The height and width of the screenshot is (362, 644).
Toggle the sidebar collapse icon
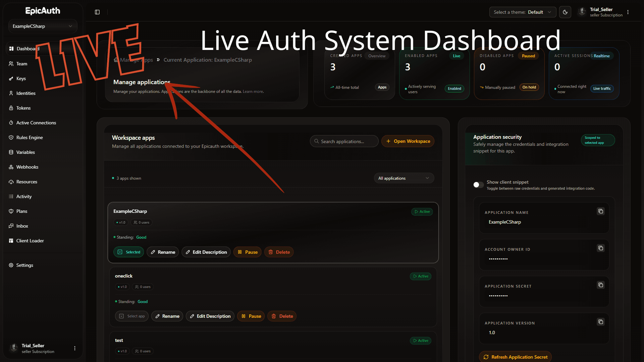click(97, 12)
